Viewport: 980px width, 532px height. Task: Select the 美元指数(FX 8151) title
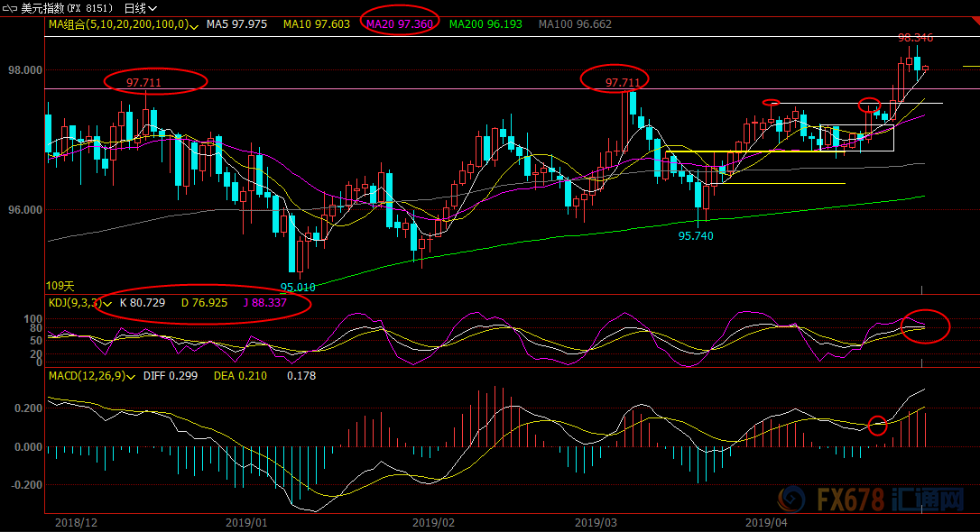67,9
